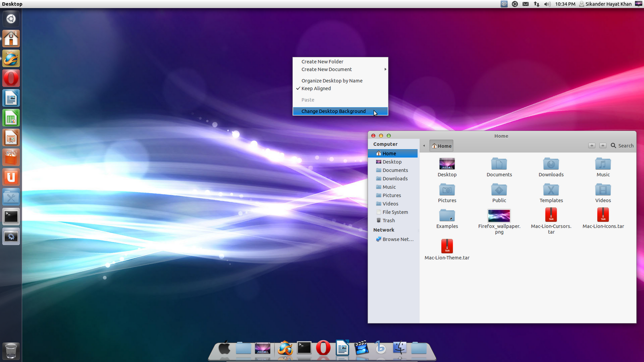
Task: Select File System in the sidebar
Action: (x=395, y=212)
